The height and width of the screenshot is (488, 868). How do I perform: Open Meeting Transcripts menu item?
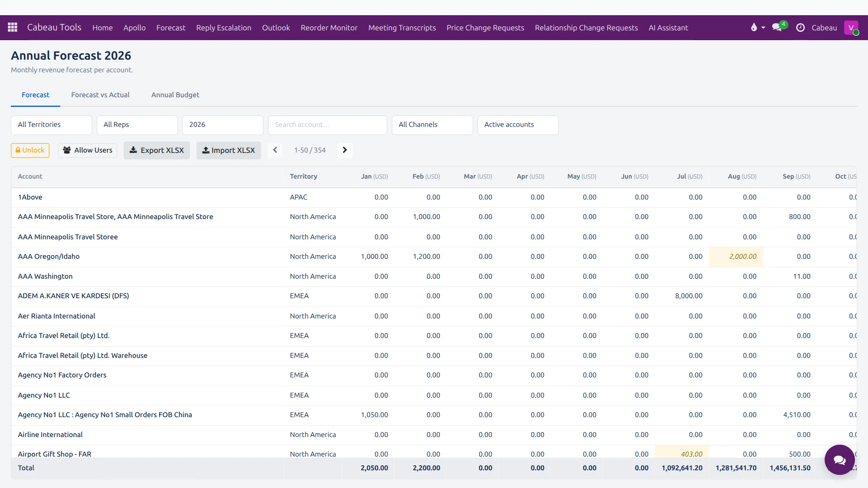[x=402, y=27]
